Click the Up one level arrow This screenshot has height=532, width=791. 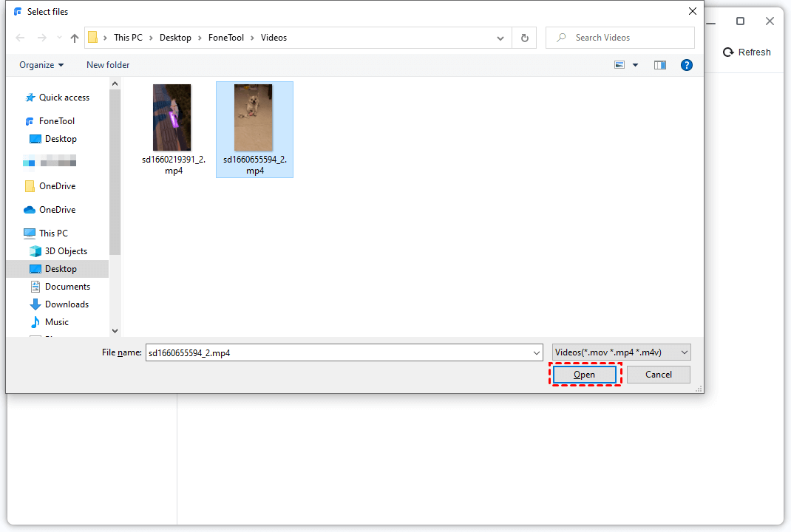click(x=74, y=38)
